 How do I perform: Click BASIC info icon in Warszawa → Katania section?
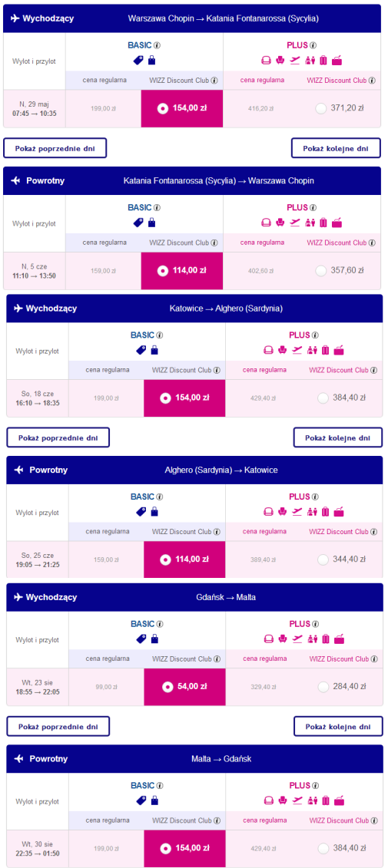point(158,45)
